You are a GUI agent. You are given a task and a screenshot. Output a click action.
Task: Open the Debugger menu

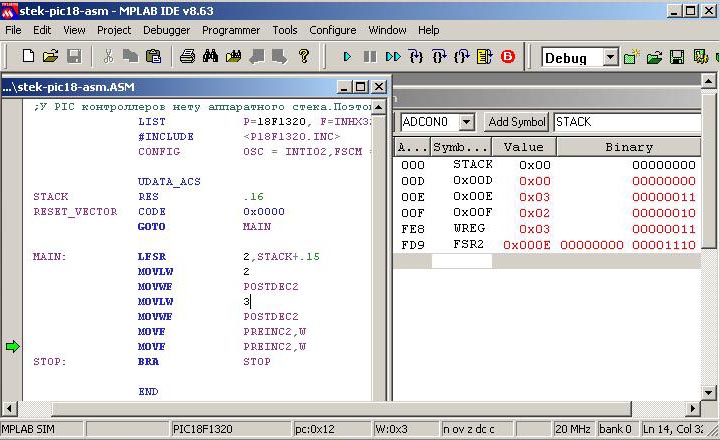[166, 30]
